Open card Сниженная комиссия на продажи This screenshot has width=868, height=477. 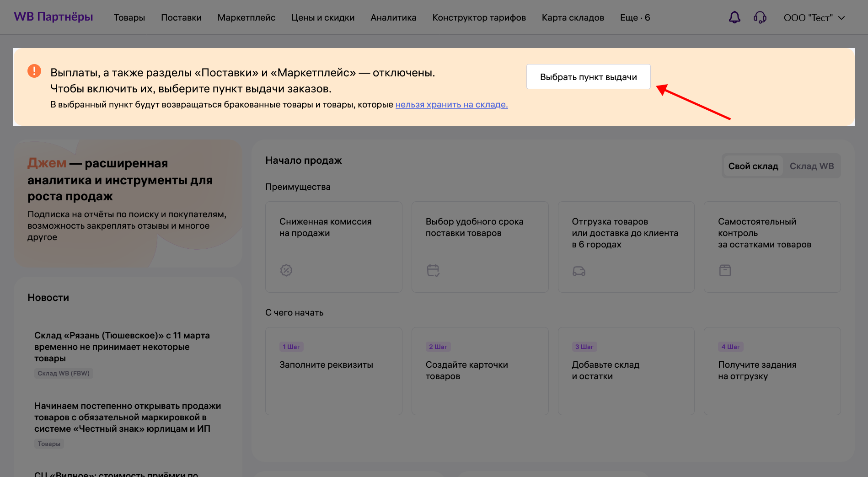click(x=333, y=247)
